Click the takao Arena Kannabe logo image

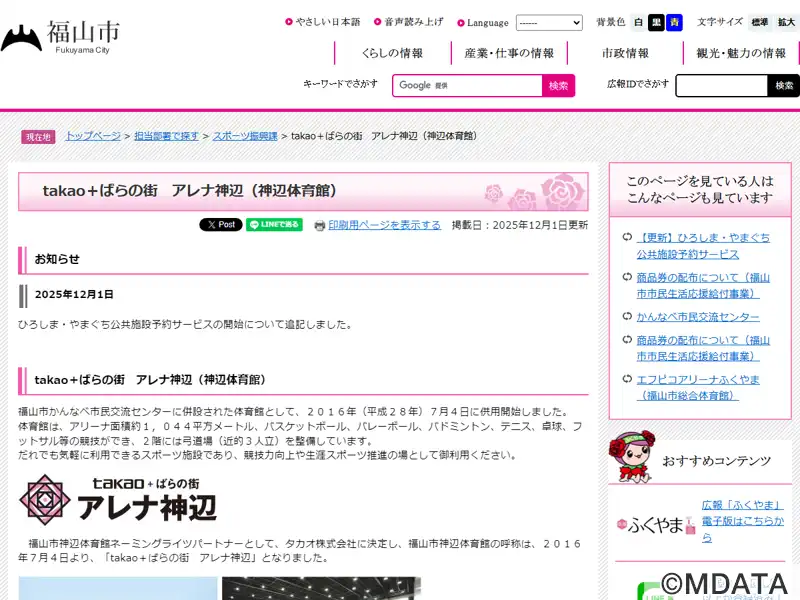pos(118,499)
